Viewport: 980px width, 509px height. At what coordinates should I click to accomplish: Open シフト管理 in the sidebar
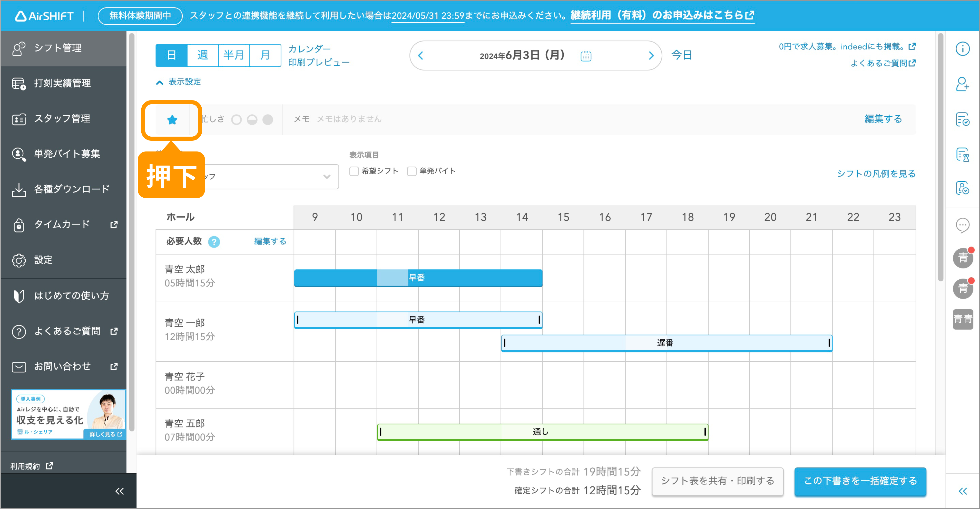coord(63,48)
